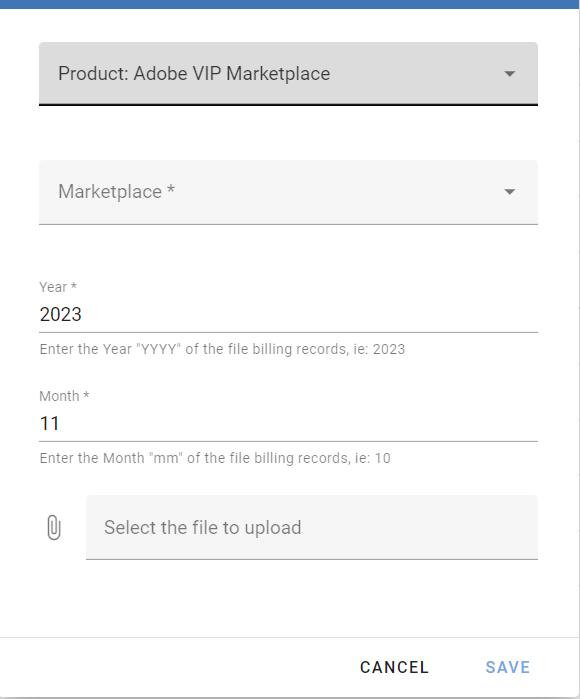Click the Year 'YYYY' helper hint text
Screen dimensions: 580x699
[x=222, y=349]
